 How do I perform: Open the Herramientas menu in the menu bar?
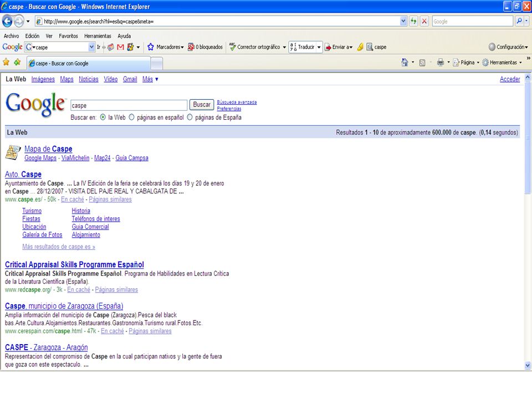click(x=98, y=36)
